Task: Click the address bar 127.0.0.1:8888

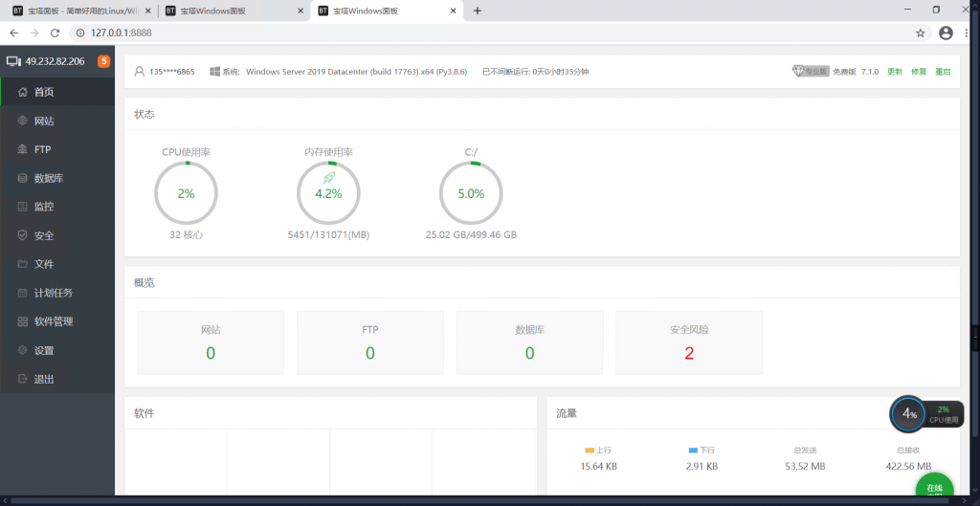Action: tap(122, 33)
